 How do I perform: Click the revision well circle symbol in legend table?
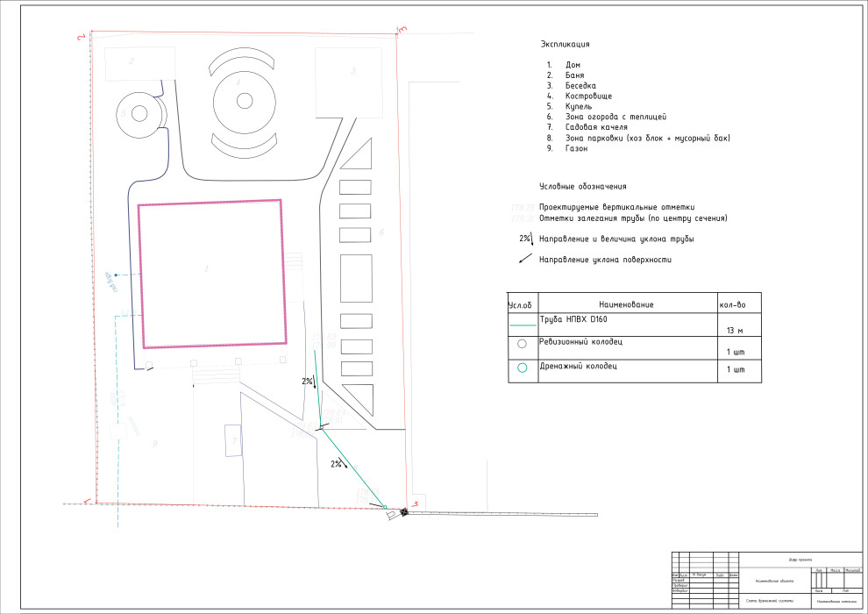click(x=522, y=344)
